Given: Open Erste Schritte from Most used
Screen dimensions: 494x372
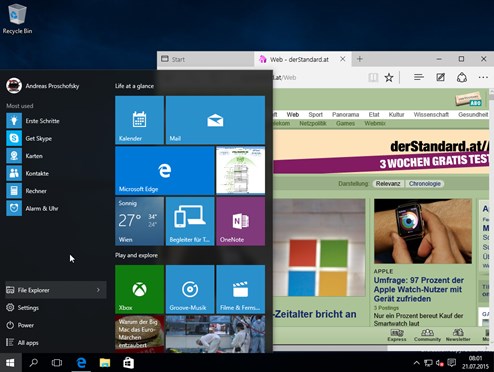Looking at the screenshot, I should coord(56,121).
